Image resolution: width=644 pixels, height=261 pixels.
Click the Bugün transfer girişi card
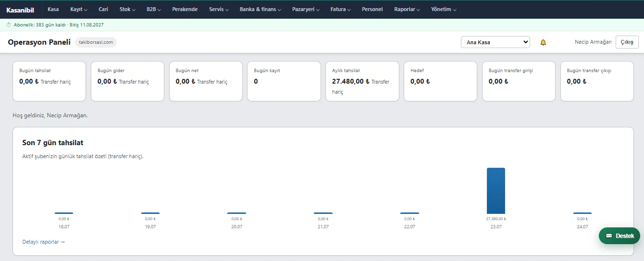[x=519, y=81]
